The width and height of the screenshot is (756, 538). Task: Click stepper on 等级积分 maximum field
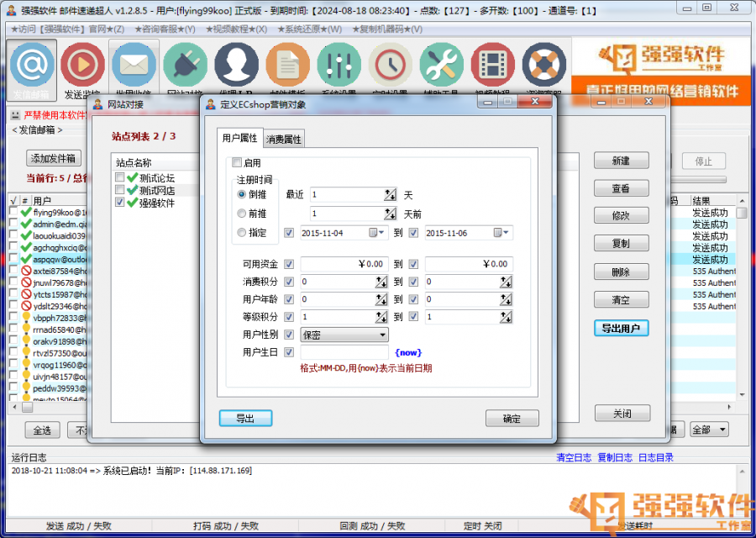coord(506,317)
